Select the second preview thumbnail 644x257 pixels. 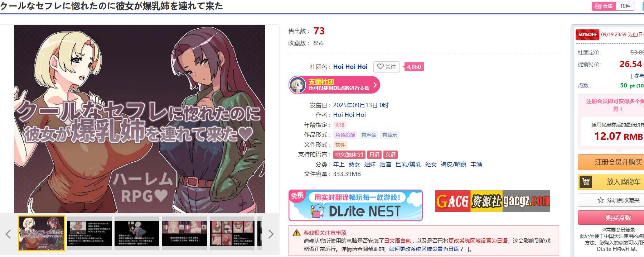pyautogui.click(x=89, y=233)
